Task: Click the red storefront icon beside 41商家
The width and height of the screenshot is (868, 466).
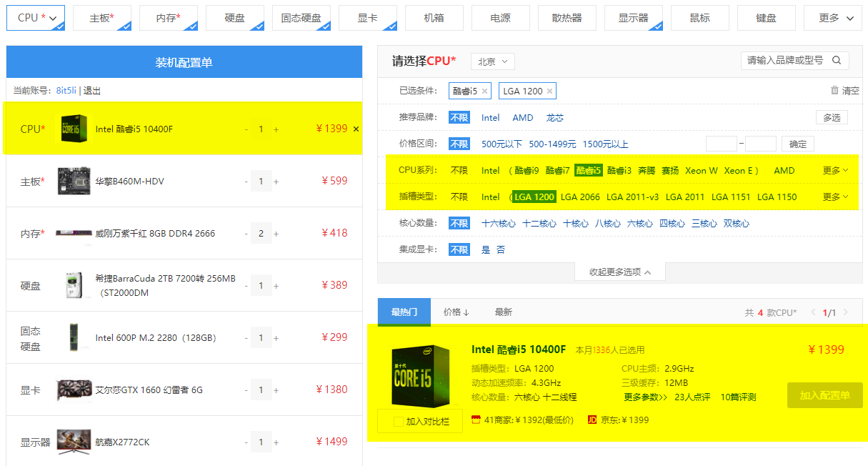Action: coord(476,418)
